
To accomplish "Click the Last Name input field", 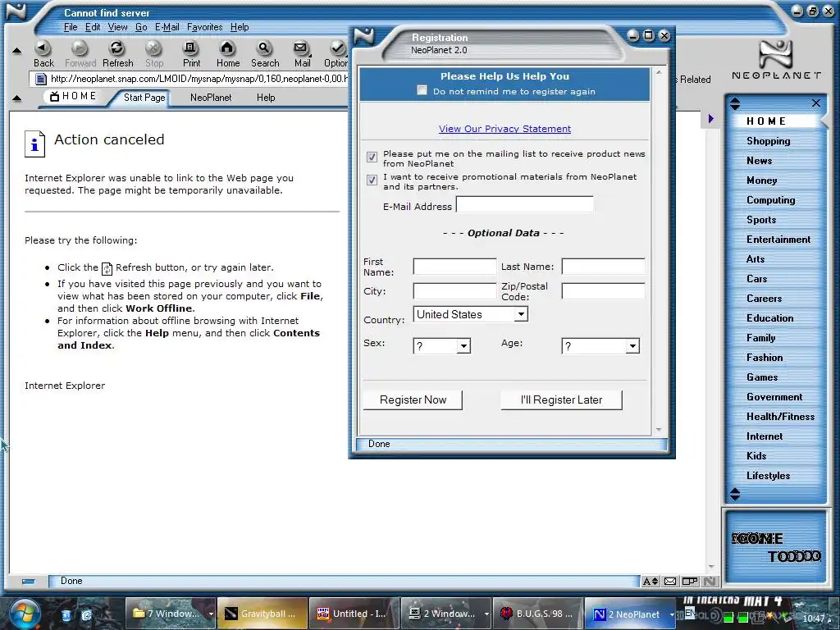I will coord(603,267).
